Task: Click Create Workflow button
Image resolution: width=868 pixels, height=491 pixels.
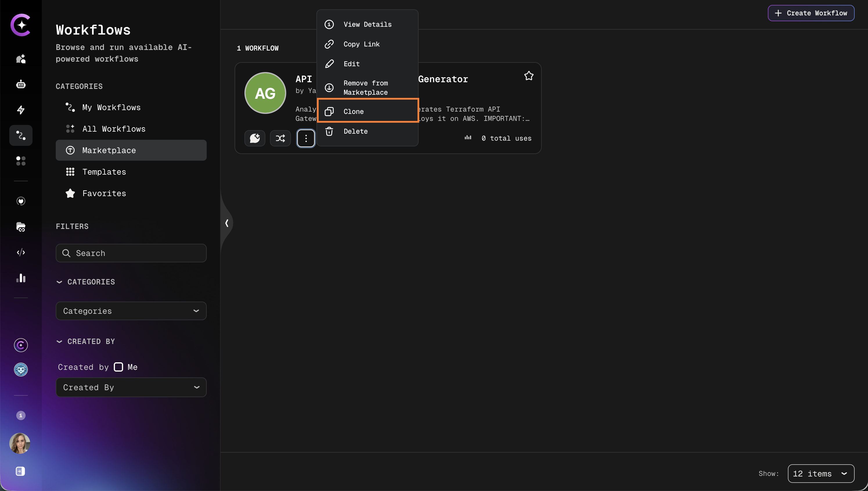Action: [x=811, y=13]
